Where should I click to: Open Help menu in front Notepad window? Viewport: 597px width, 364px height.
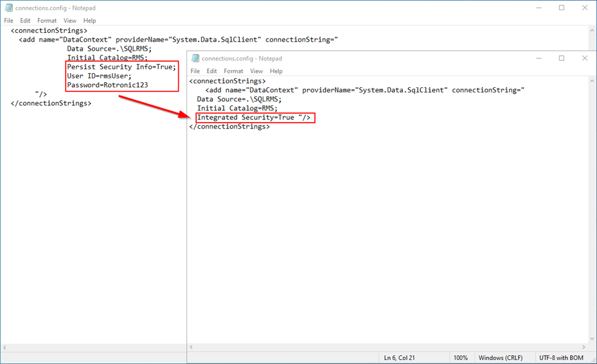(276, 71)
